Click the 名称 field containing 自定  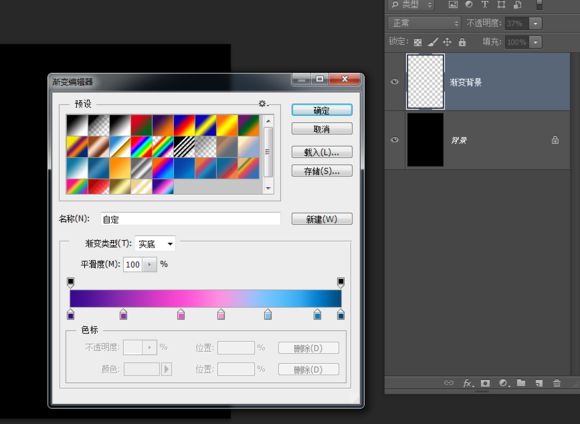click(x=190, y=219)
